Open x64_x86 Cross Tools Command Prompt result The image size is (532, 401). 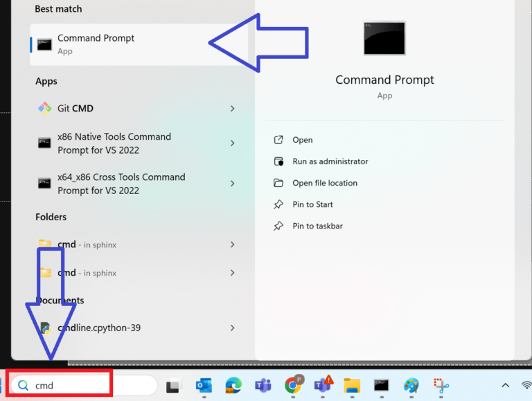point(121,184)
